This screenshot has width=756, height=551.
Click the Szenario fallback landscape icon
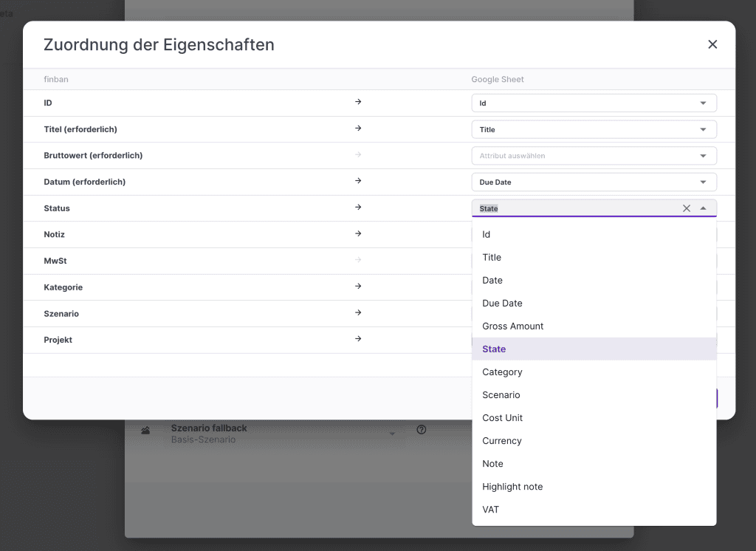(x=145, y=431)
